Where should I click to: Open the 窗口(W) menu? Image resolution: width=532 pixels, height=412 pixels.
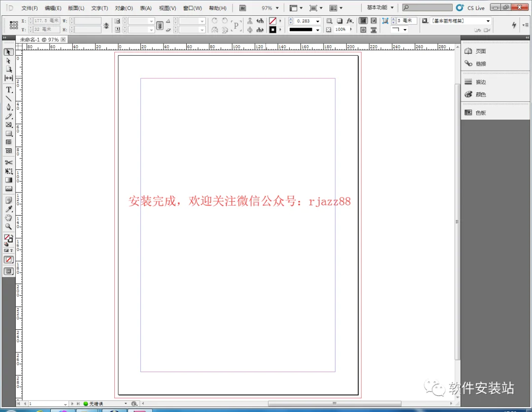[193, 8]
